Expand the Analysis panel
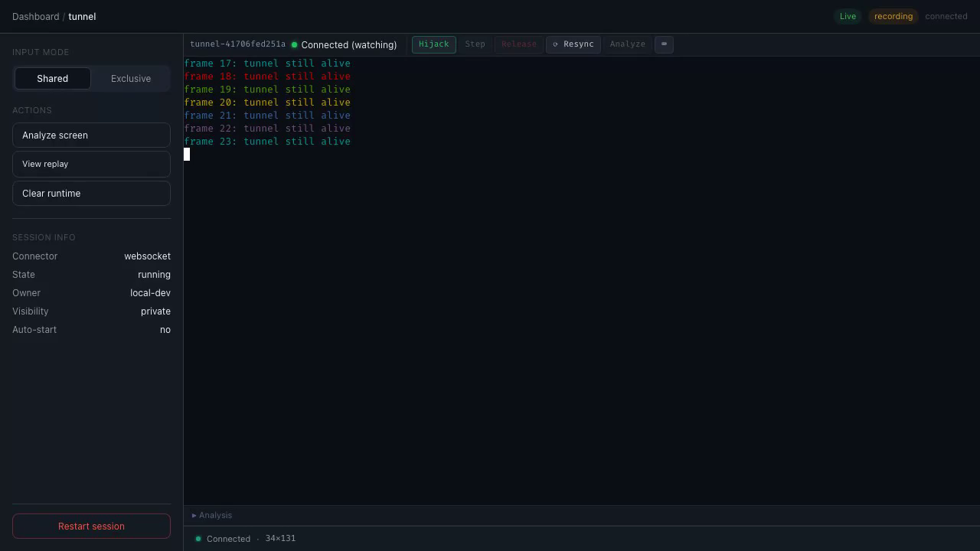Screen dimensions: 980x551 coord(212,516)
